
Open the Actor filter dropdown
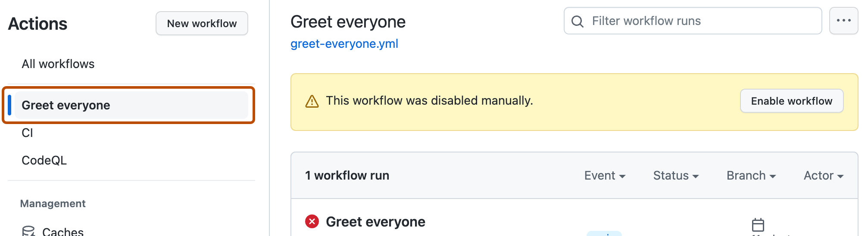pyautogui.click(x=823, y=176)
